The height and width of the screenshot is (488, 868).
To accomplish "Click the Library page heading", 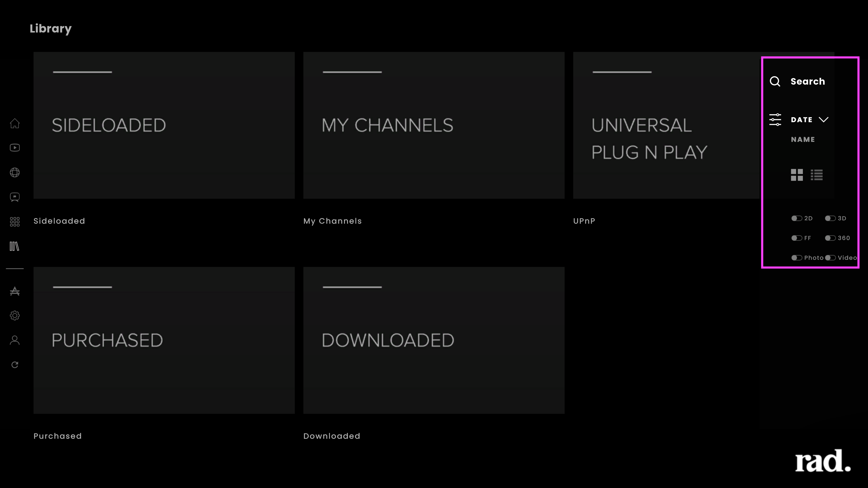I will tap(51, 29).
